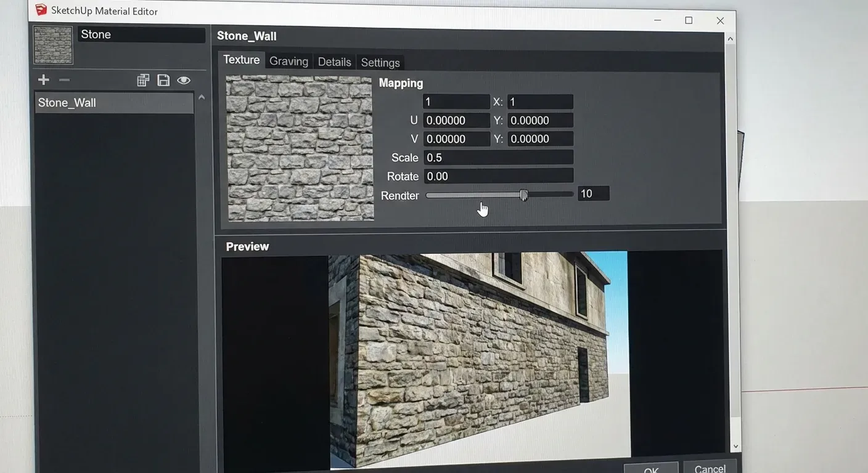
Task: Remove selected material using the minus icon
Action: pyautogui.click(x=64, y=79)
